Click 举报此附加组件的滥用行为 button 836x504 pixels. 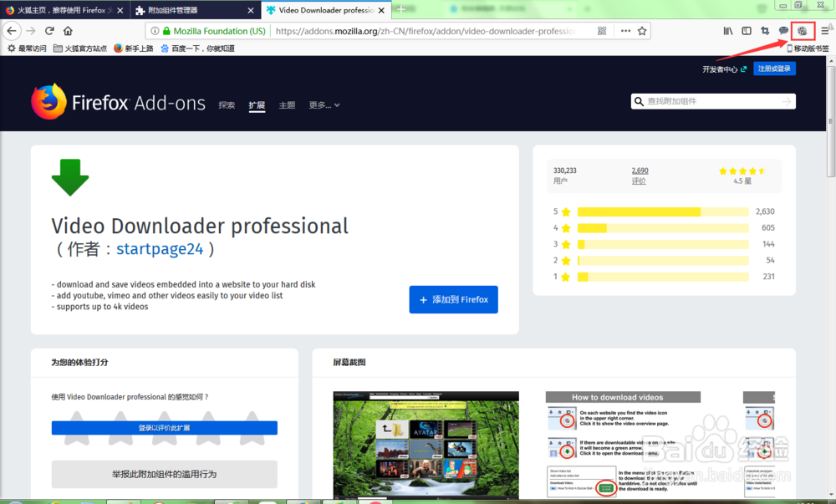tap(164, 474)
